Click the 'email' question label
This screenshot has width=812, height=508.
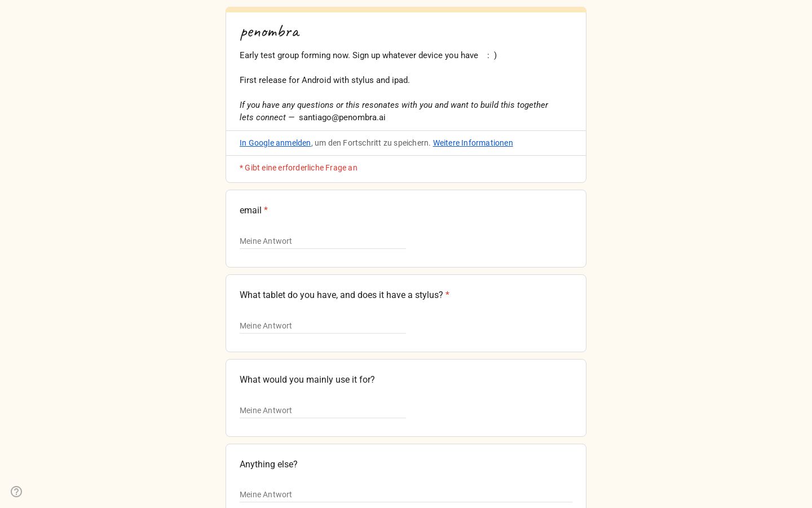click(250, 211)
